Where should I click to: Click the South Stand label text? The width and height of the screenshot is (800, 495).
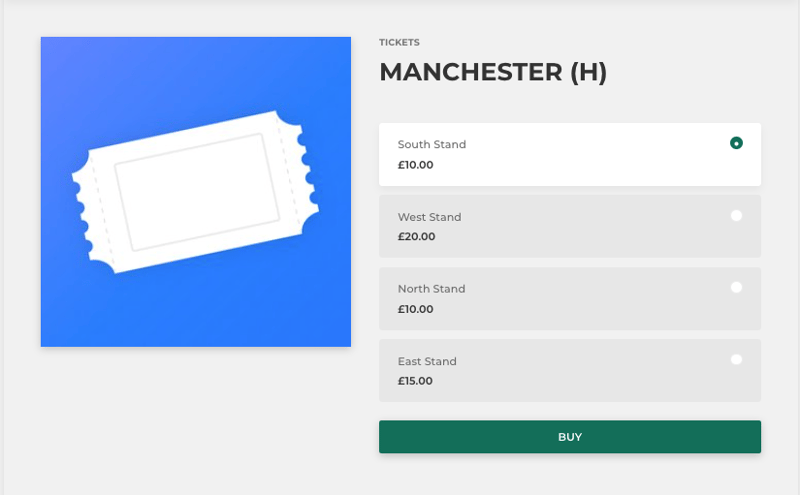(432, 144)
